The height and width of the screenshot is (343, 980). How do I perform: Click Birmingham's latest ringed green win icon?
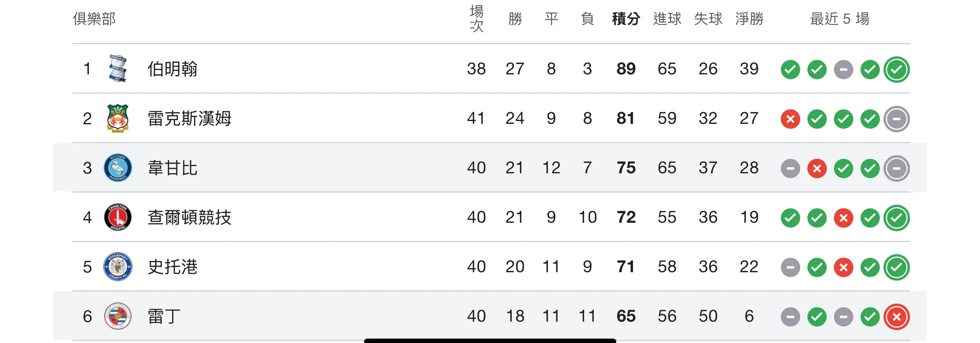coord(896,70)
